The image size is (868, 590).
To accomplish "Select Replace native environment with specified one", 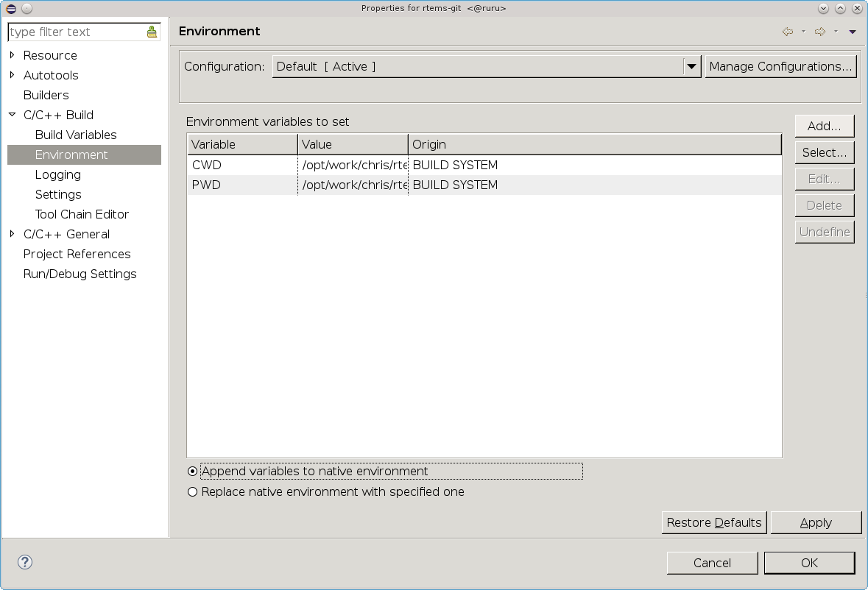I will tap(193, 492).
